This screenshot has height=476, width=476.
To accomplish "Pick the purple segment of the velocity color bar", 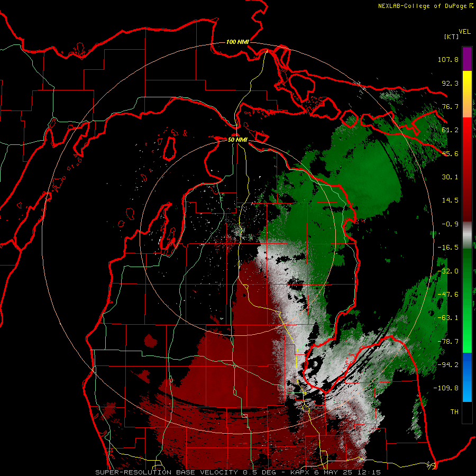I will point(467,59).
